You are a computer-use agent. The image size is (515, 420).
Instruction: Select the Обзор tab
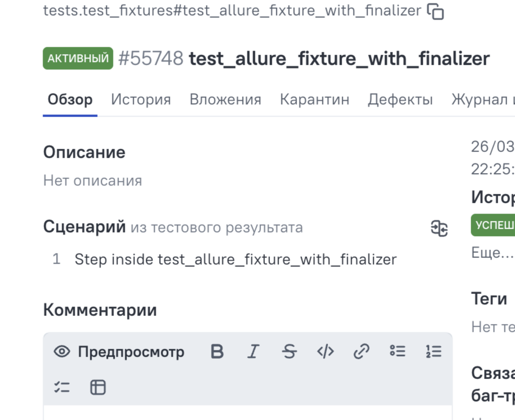(x=70, y=100)
